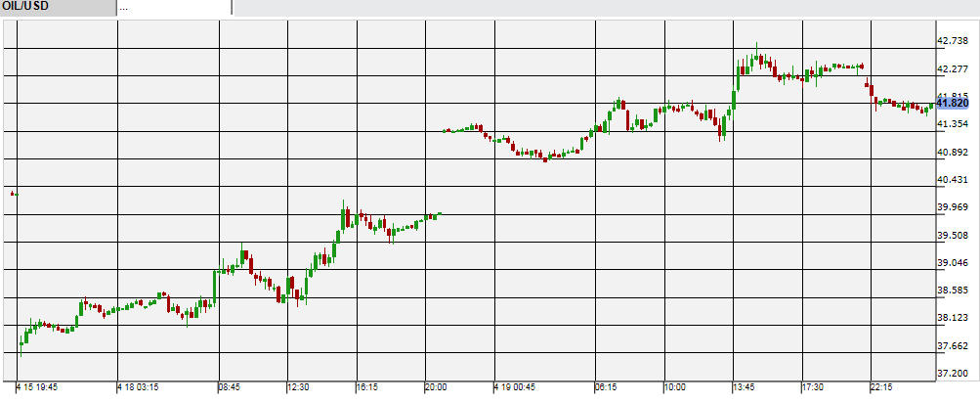This screenshot has width=980, height=403.
Task: Click the 06:15 time axis marker
Action: (607, 387)
